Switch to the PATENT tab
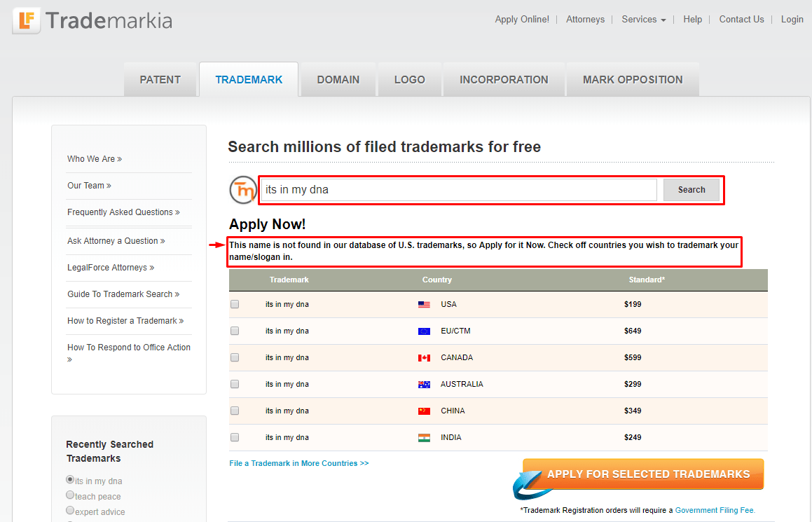This screenshot has width=812, height=522. [160, 80]
